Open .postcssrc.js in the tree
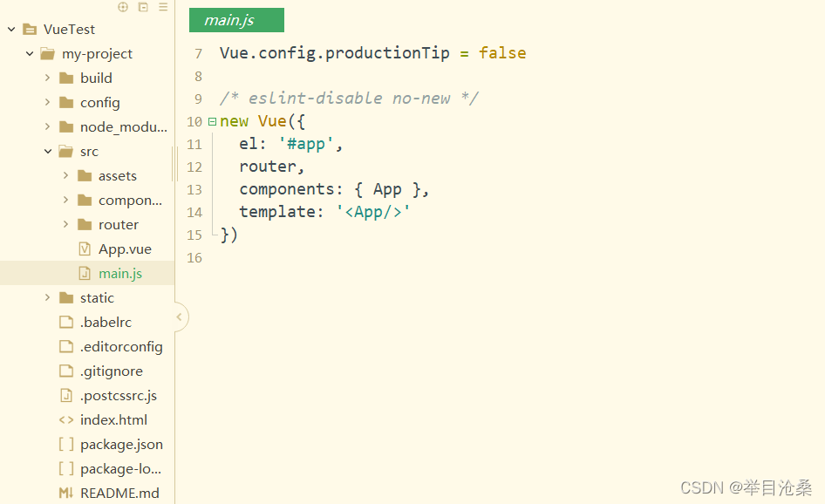This screenshot has height=504, width=825. [119, 396]
